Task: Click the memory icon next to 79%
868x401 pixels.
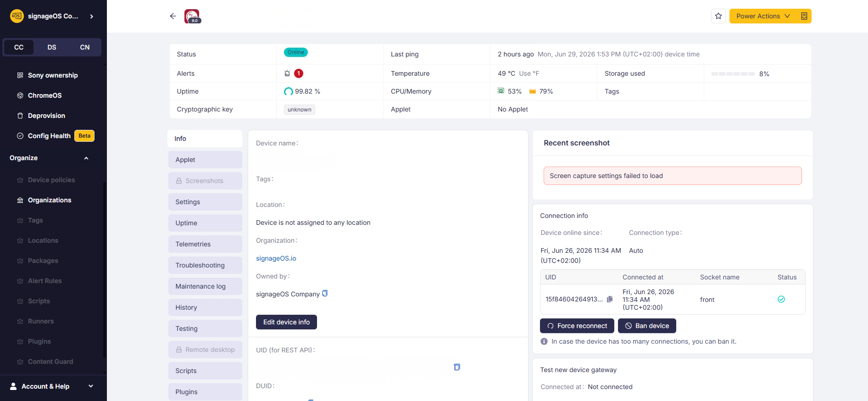Action: click(533, 91)
